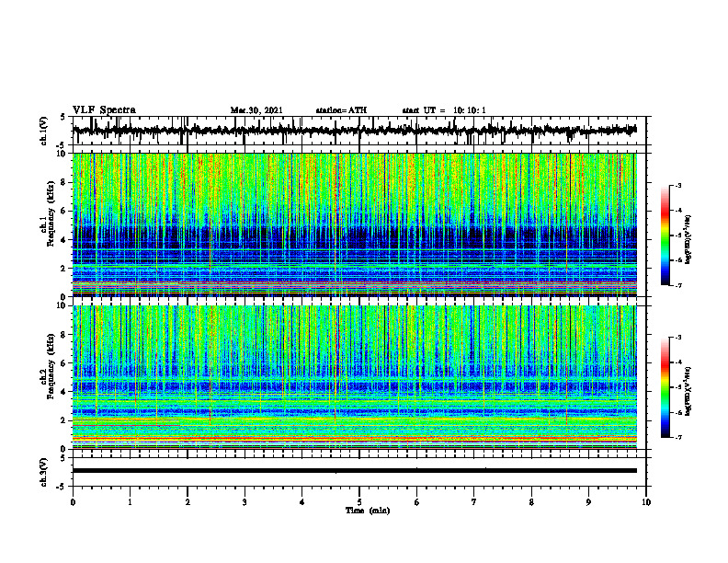Click the "ch.1(V)" waveform axis label

tap(44, 131)
